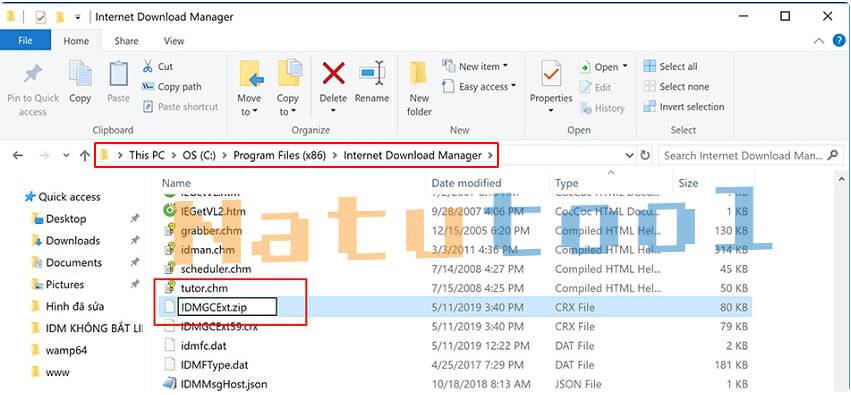Open the New item dropdown
Screen dimensions: 851x395
(x=475, y=67)
